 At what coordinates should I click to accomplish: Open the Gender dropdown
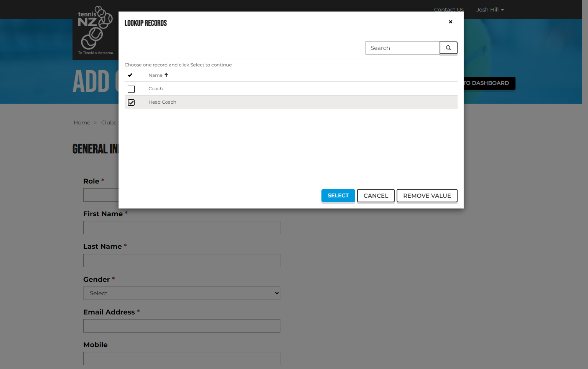pos(182,293)
